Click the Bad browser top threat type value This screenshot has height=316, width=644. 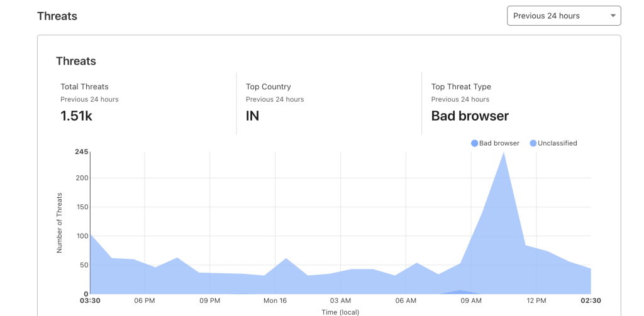(x=470, y=116)
